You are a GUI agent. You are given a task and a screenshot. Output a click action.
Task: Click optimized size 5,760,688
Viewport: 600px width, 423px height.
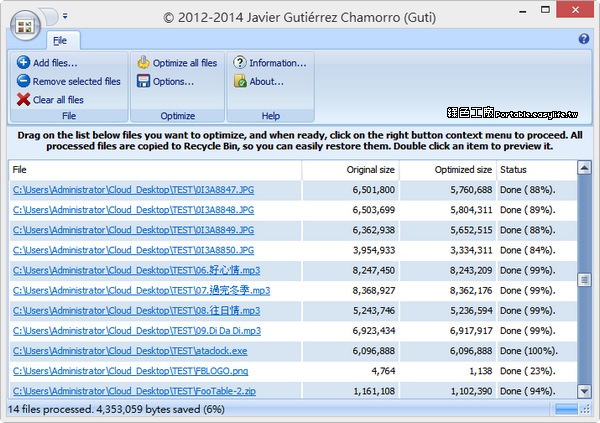471,190
